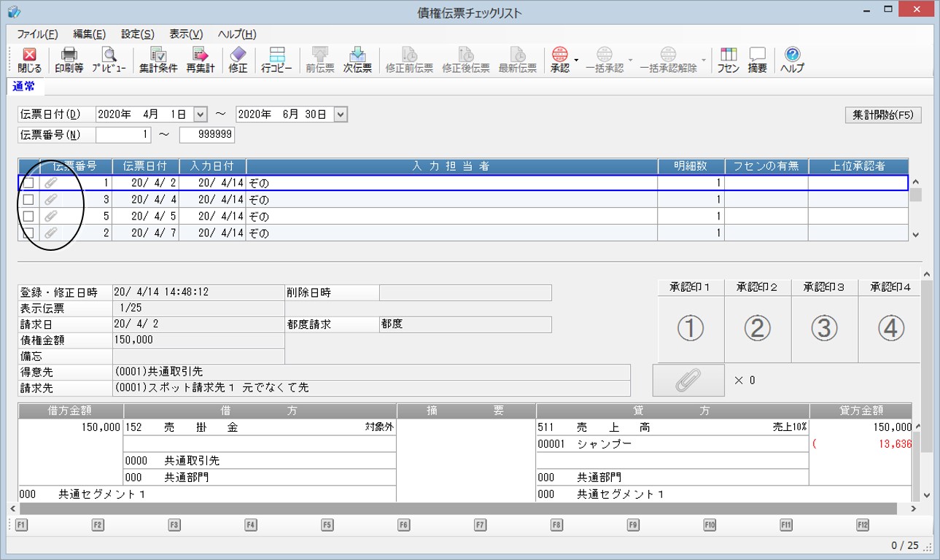Screen dimensions: 940x560
Task: Expand the 一括承認解除 dropdown arrow
Action: click(704, 61)
